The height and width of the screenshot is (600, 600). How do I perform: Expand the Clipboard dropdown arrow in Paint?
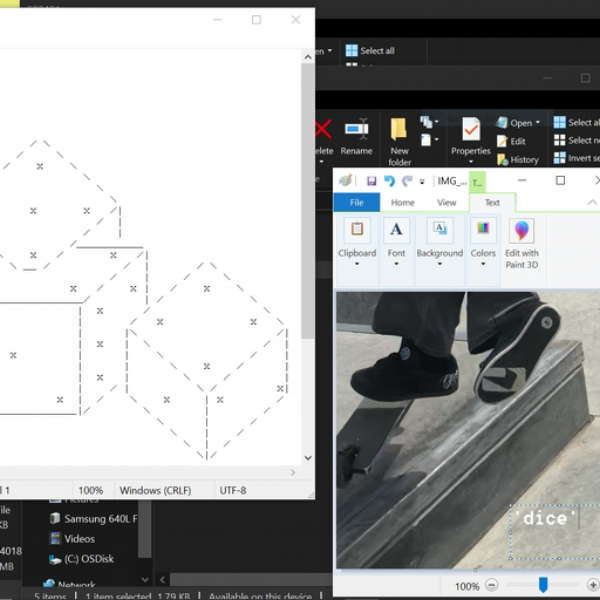[x=357, y=264]
